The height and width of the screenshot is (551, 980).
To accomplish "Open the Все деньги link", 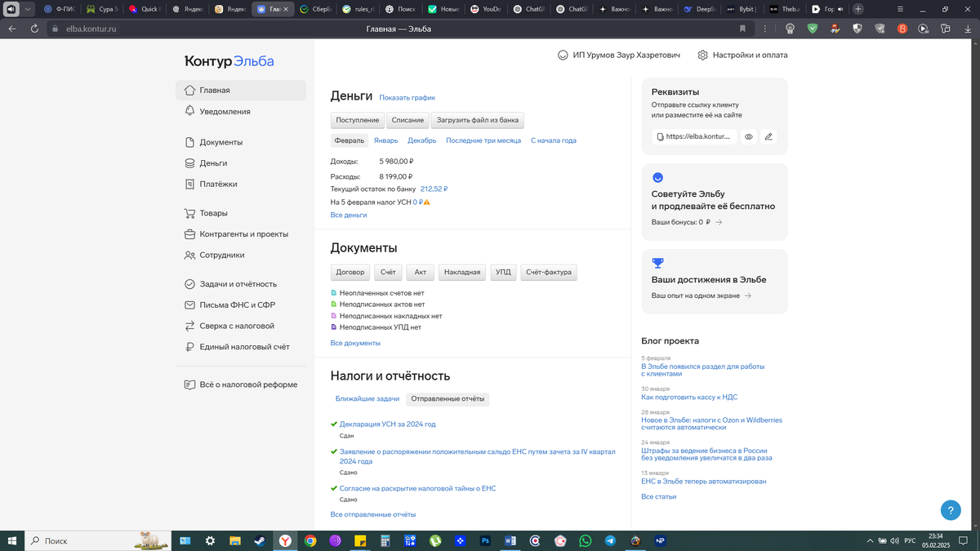I will (x=349, y=215).
